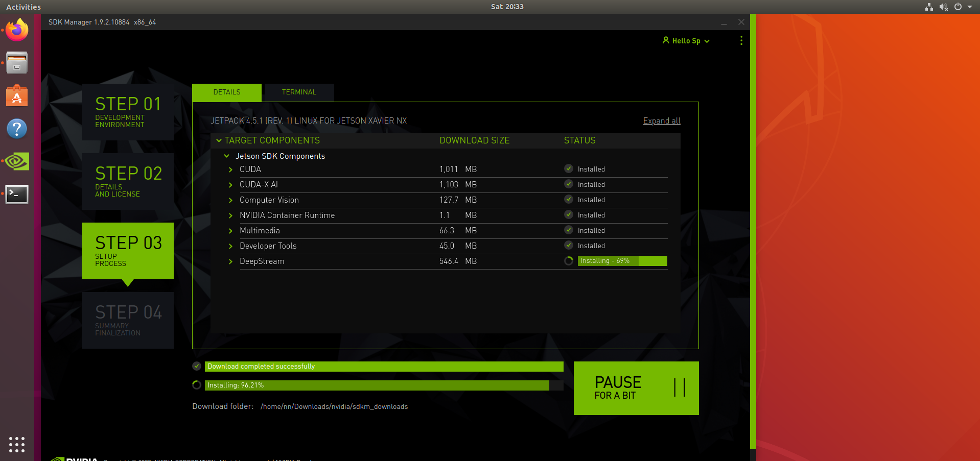The image size is (980, 461).
Task: Click the Developer Tools installed checkmark icon
Action: [569, 245]
